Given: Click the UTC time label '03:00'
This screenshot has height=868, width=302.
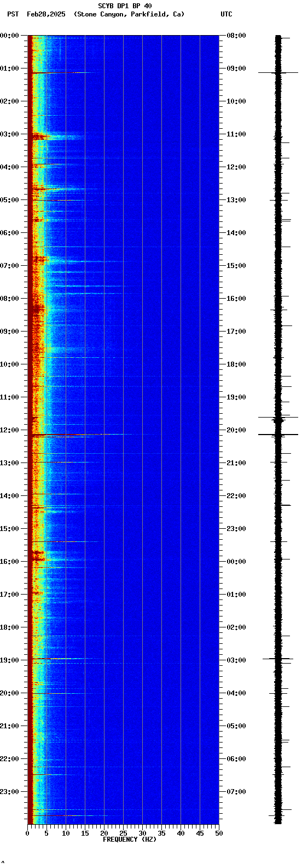Looking at the screenshot, I should point(236,660).
